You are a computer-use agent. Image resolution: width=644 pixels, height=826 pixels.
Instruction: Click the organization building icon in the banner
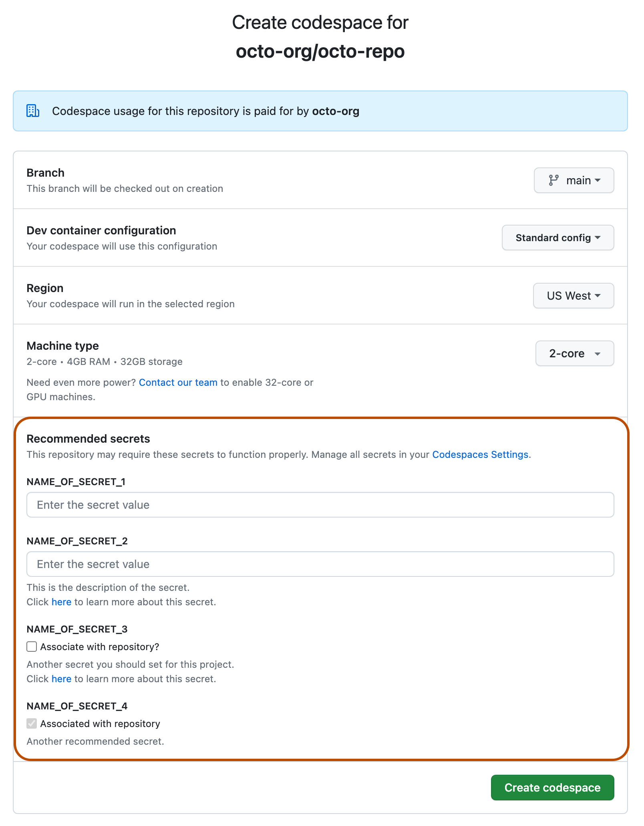tap(32, 111)
